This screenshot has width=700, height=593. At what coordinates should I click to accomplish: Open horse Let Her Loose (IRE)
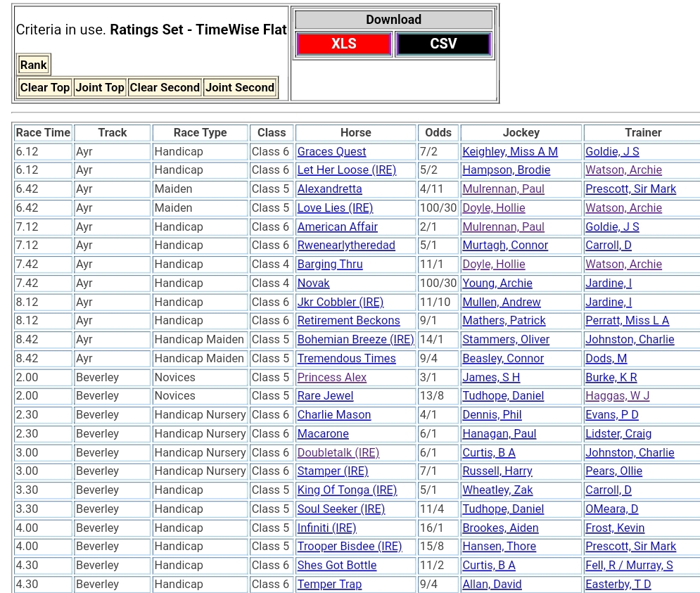(x=346, y=170)
